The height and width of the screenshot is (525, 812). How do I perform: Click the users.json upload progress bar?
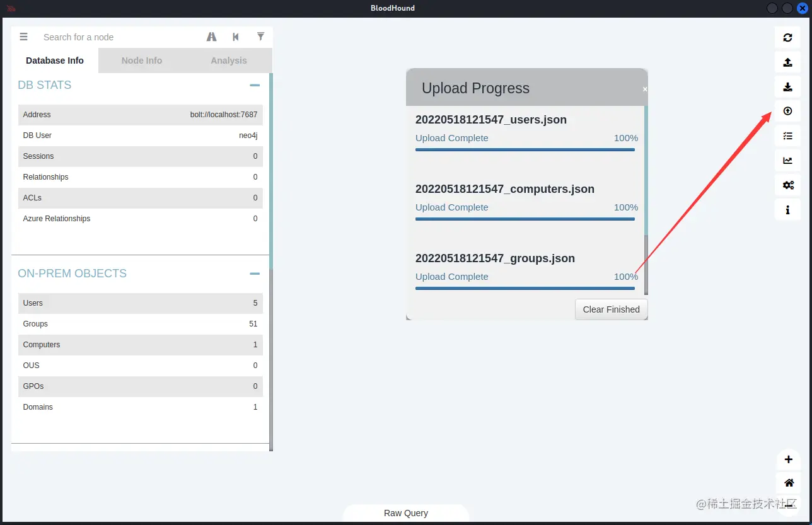pyautogui.click(x=525, y=149)
